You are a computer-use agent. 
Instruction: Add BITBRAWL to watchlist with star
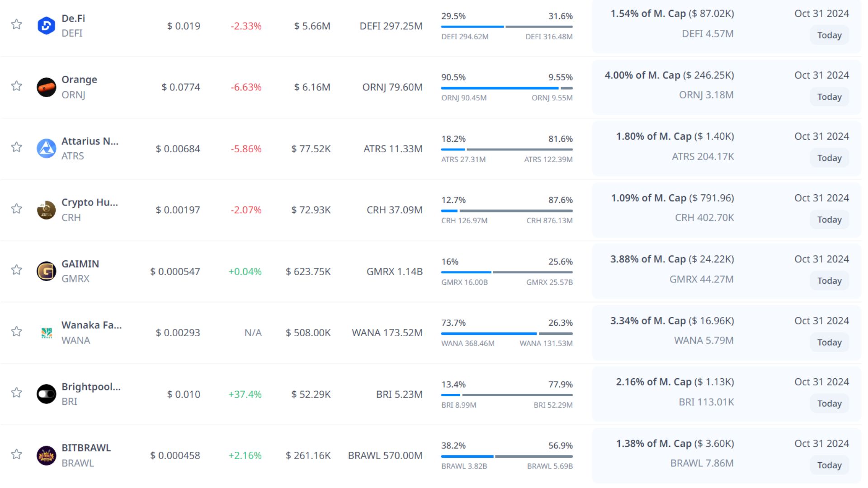[x=17, y=454]
